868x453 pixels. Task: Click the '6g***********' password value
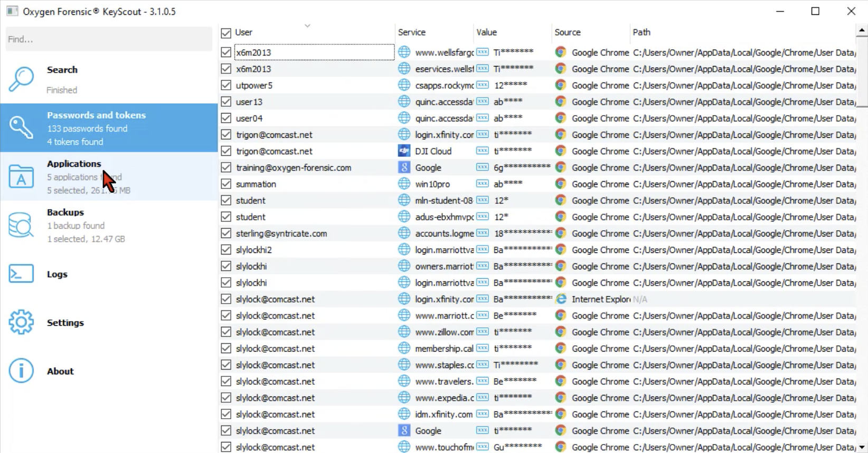[x=522, y=167]
